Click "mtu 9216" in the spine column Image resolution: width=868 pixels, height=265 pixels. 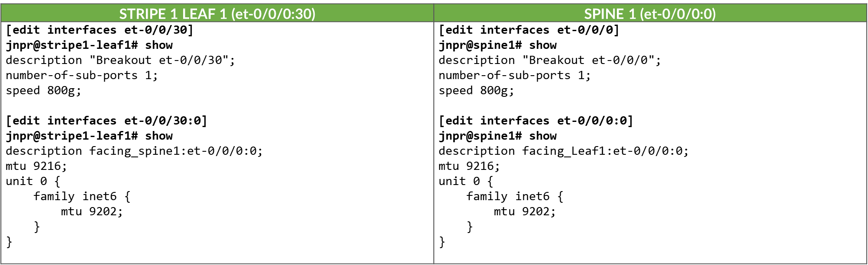point(469,166)
